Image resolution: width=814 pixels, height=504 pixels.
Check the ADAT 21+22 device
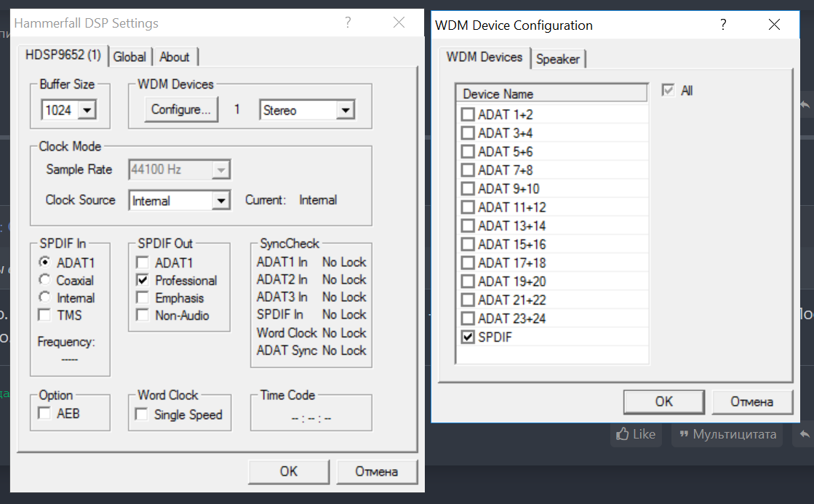click(x=468, y=300)
